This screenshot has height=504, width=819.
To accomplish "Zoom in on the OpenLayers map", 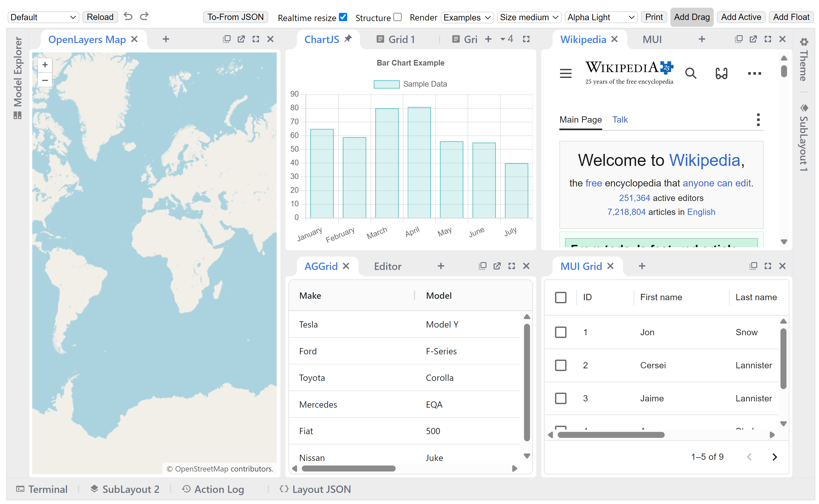I will (45, 65).
